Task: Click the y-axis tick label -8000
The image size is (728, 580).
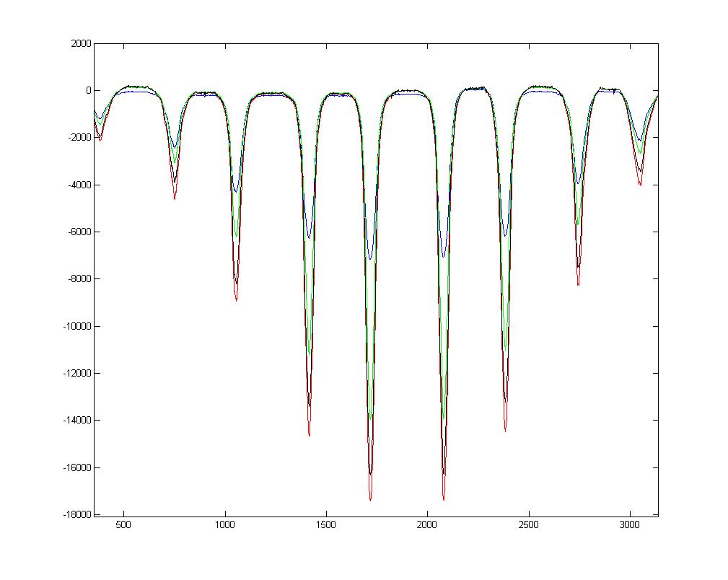Action: pyautogui.click(x=79, y=279)
